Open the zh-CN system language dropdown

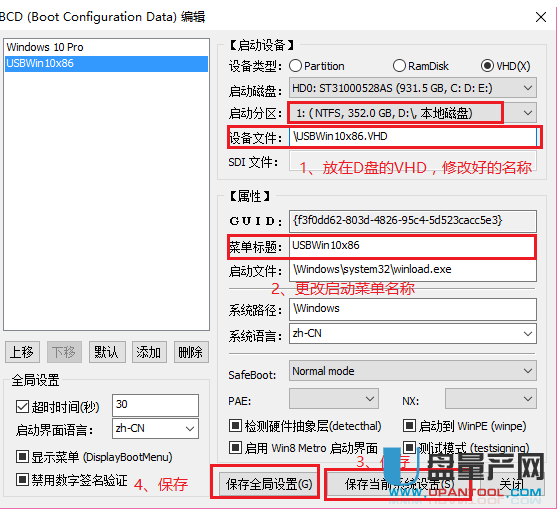pyautogui.click(x=412, y=333)
